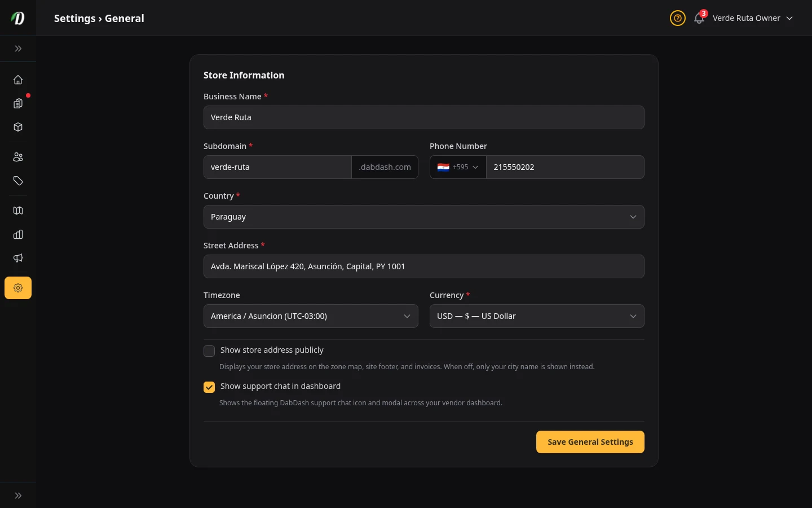
Task: Open the Customers icon in the sidebar
Action: pyautogui.click(x=18, y=157)
